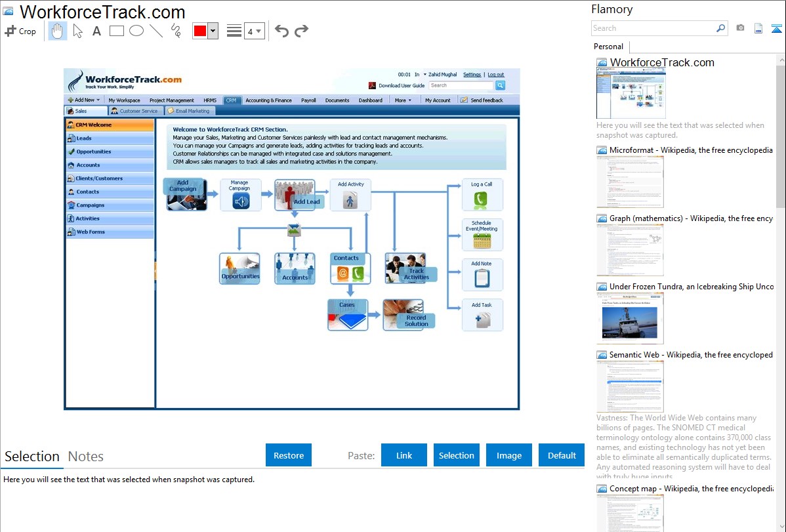Choose the text annotation tool
The image size is (786, 532).
[96, 31]
